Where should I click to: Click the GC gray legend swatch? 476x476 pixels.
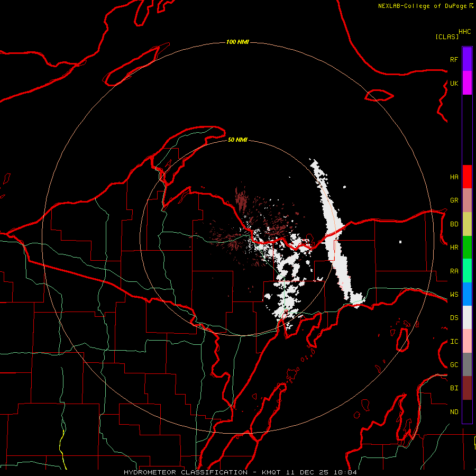(x=467, y=364)
